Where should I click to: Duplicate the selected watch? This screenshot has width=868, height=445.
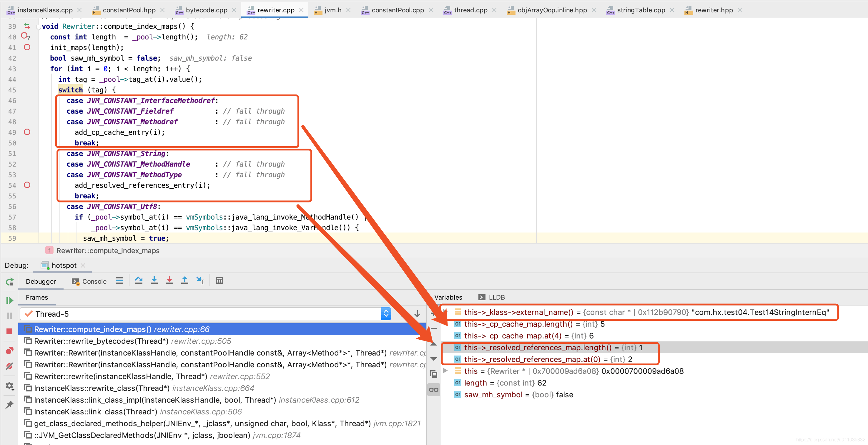point(434,374)
